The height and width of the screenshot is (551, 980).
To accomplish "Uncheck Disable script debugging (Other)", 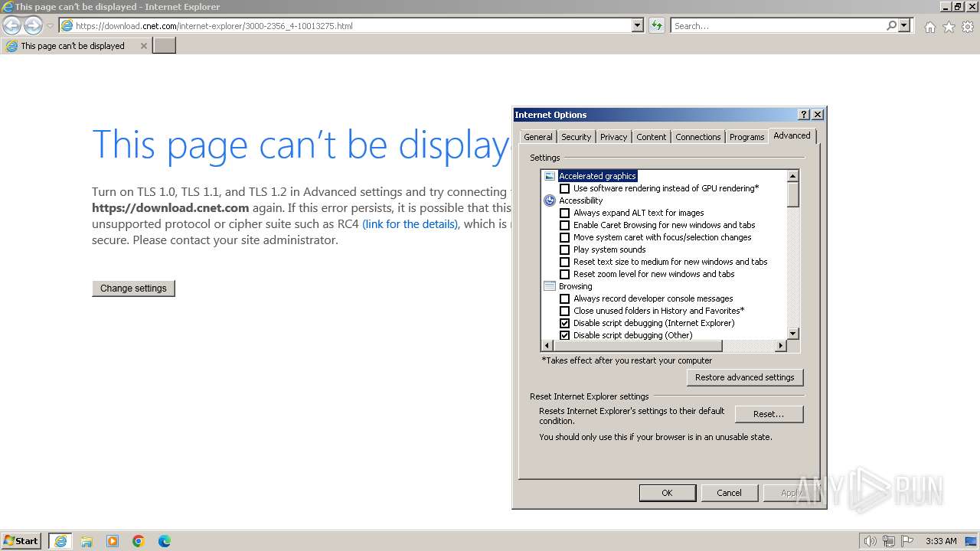I will 565,335.
